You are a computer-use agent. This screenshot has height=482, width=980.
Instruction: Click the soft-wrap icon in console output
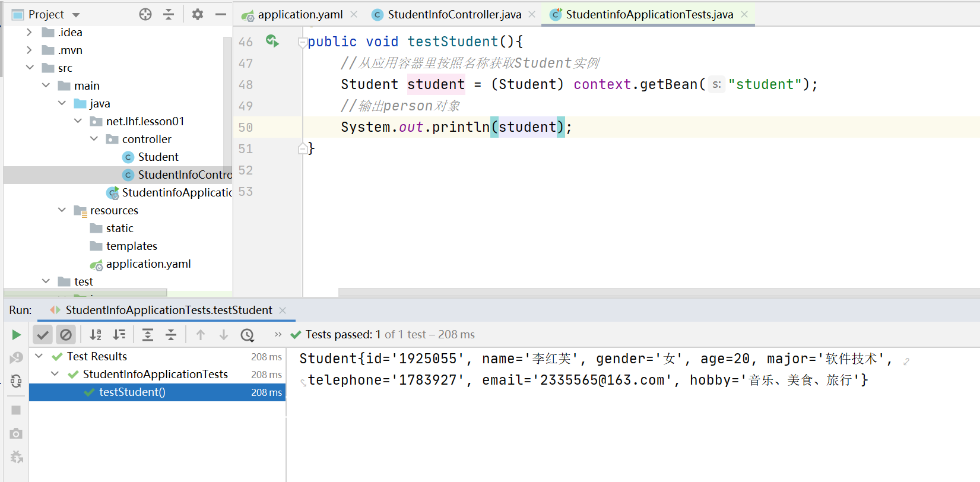coord(906,361)
